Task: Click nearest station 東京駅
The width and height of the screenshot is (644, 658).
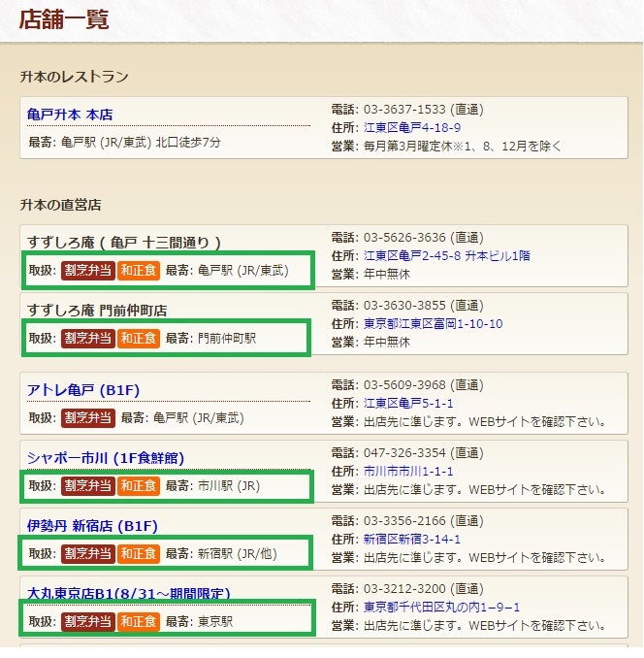Action: pos(215,622)
